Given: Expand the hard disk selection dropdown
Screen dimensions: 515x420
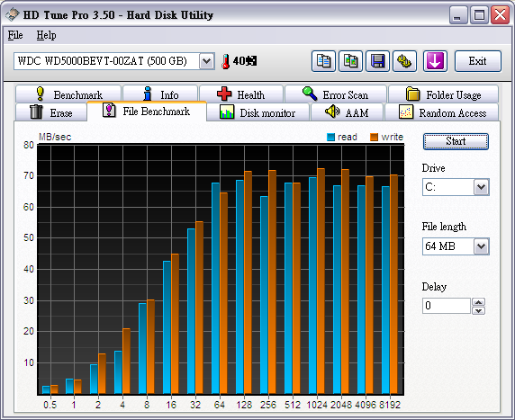Looking at the screenshot, I should [206, 61].
